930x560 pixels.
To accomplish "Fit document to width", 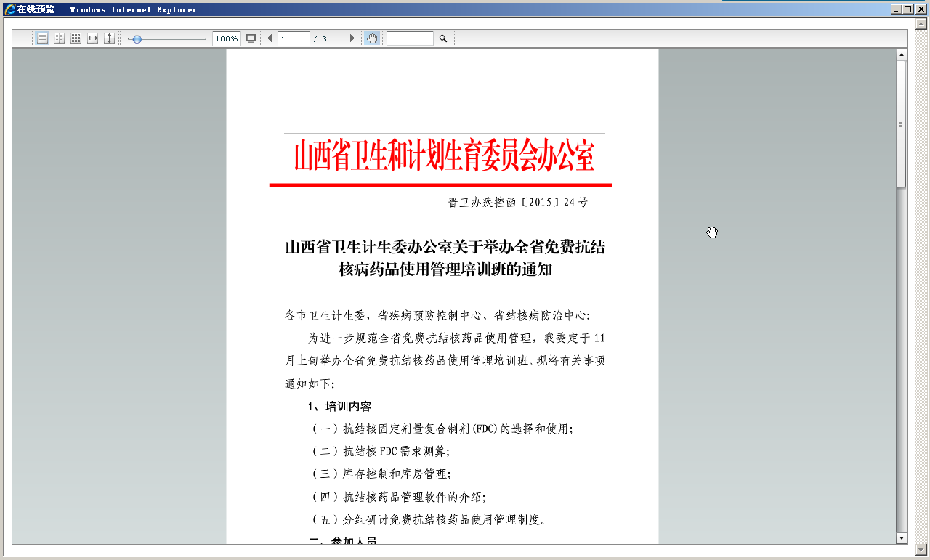I will click(x=92, y=38).
